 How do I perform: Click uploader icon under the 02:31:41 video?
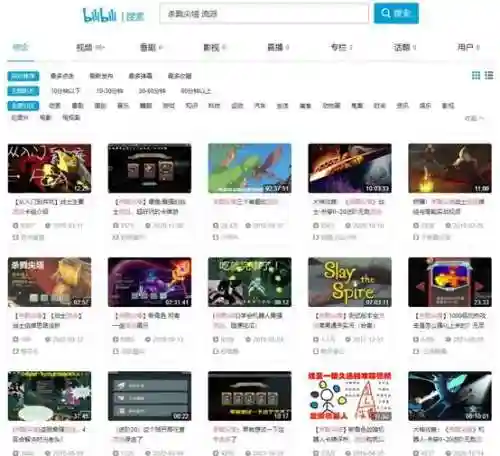pos(116,351)
